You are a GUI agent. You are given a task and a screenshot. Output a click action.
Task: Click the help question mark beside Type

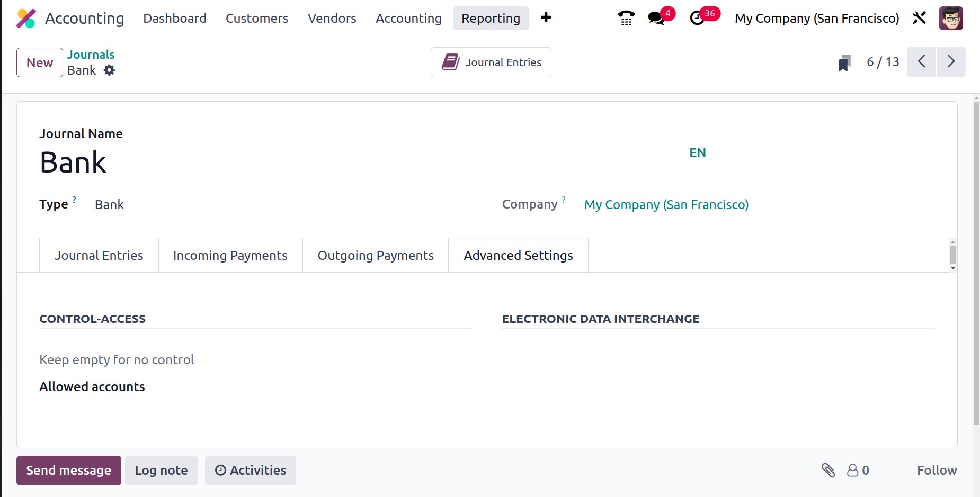click(74, 200)
